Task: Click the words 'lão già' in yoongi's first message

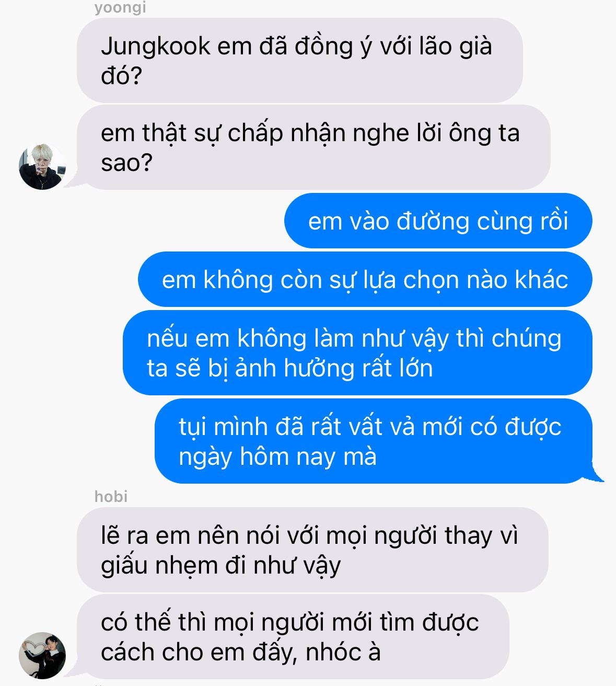Action: pyautogui.click(x=455, y=46)
